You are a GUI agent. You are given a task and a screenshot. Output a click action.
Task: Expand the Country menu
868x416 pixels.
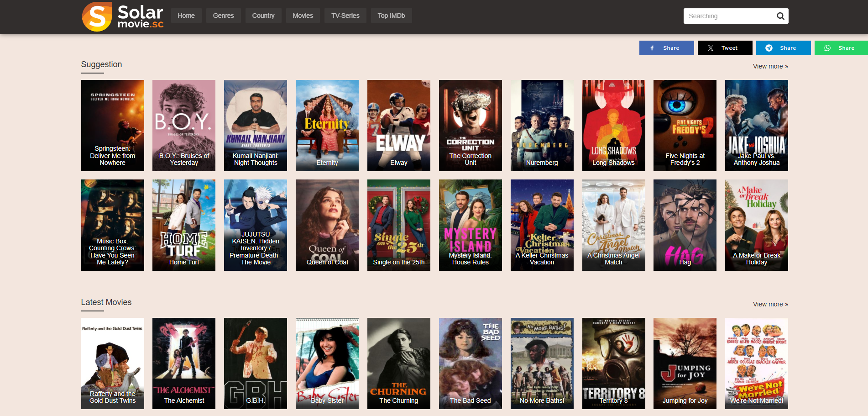pos(263,16)
